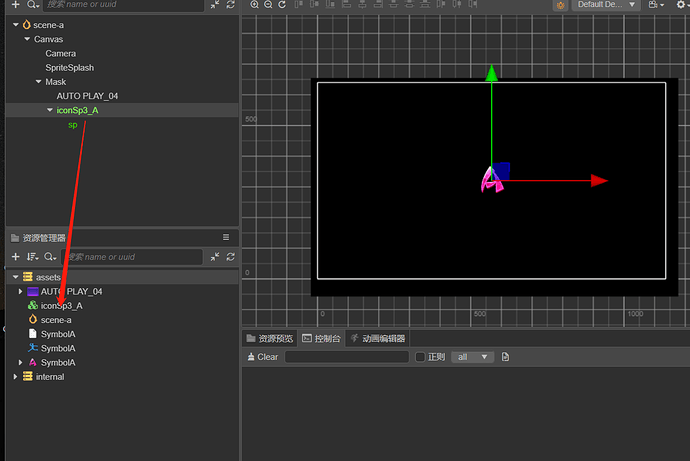Collapse the scene-a root node
The image size is (690, 461).
(16, 25)
